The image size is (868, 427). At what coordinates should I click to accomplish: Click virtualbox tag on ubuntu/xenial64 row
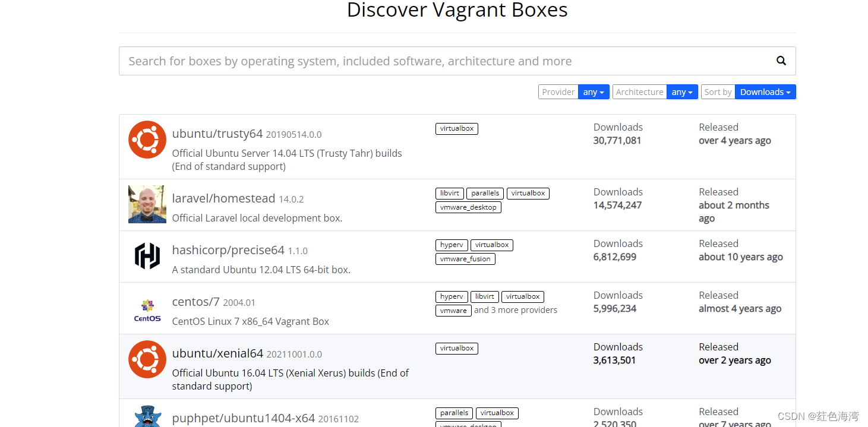457,348
